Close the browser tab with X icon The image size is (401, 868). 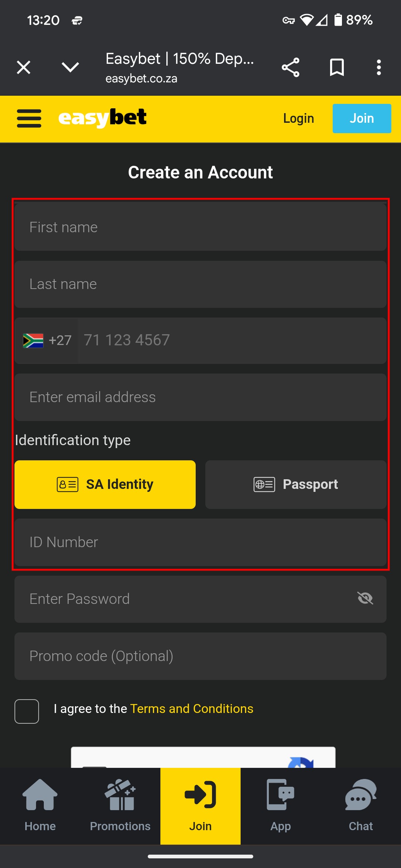coord(24,67)
